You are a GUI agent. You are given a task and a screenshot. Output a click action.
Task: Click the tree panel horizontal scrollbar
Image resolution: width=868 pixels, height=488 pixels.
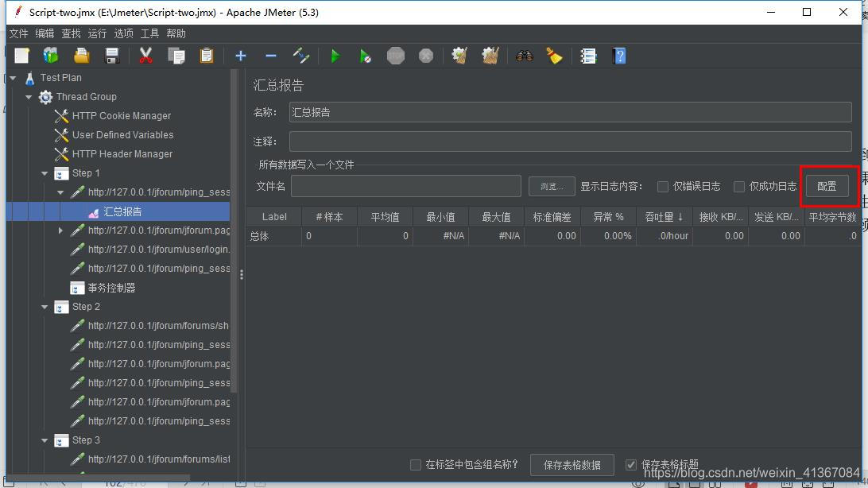click(x=99, y=477)
